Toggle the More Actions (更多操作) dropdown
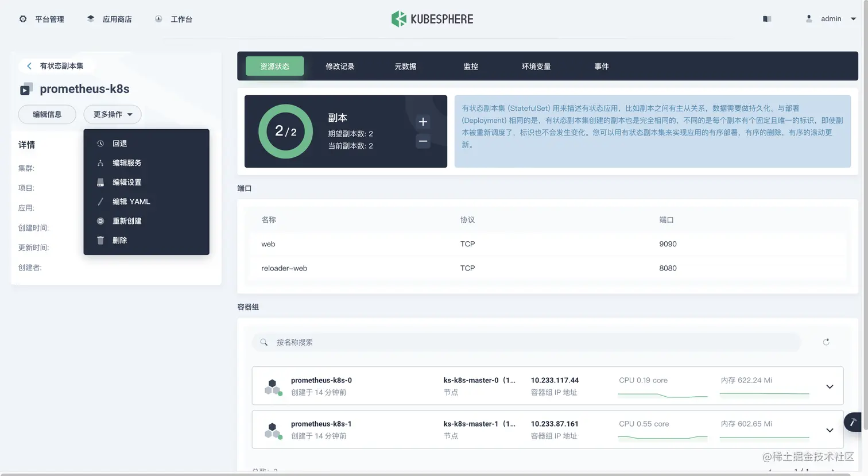Screen dimensions: 868x476 click(113, 114)
